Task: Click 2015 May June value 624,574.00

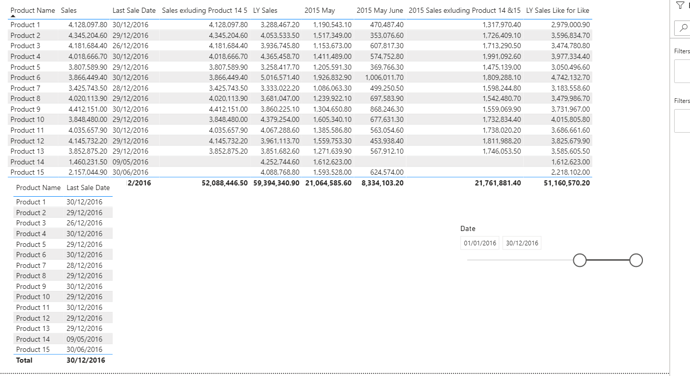Action: pos(387,172)
